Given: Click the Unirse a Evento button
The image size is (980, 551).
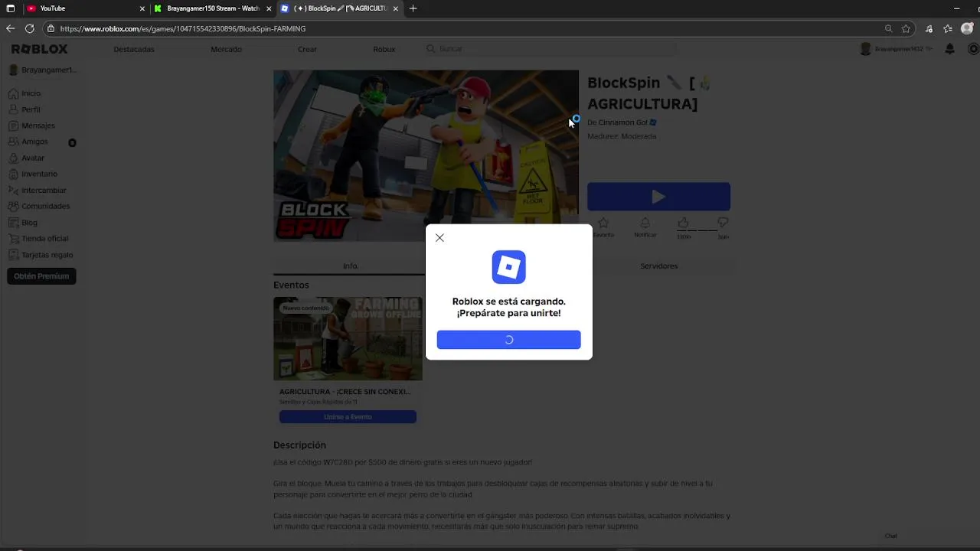Looking at the screenshot, I should tap(348, 417).
